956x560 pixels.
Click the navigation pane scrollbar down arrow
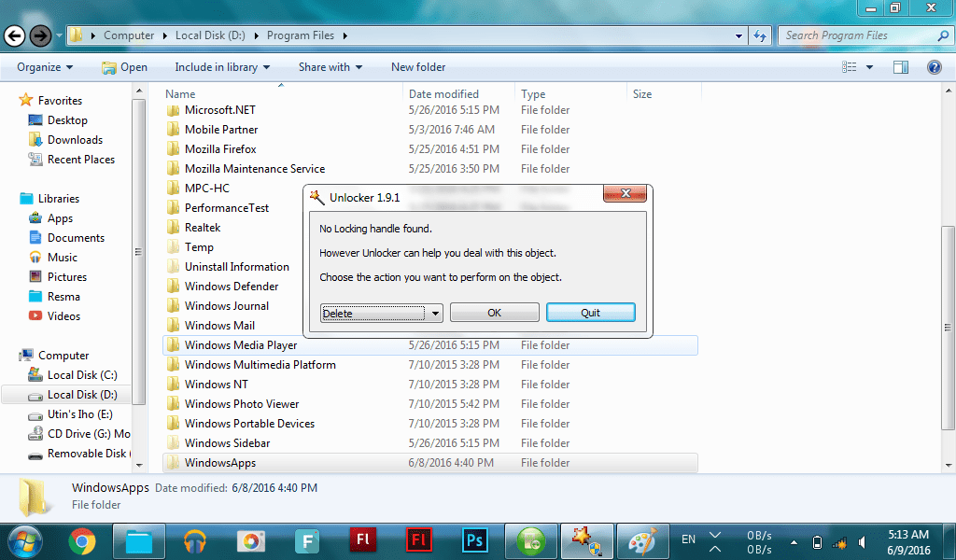click(139, 465)
